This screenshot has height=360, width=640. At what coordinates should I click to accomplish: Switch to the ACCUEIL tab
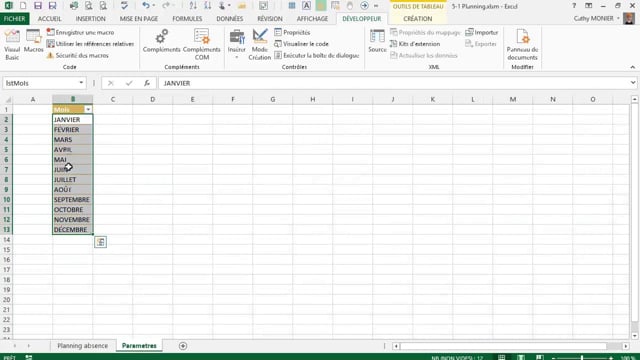(49, 19)
